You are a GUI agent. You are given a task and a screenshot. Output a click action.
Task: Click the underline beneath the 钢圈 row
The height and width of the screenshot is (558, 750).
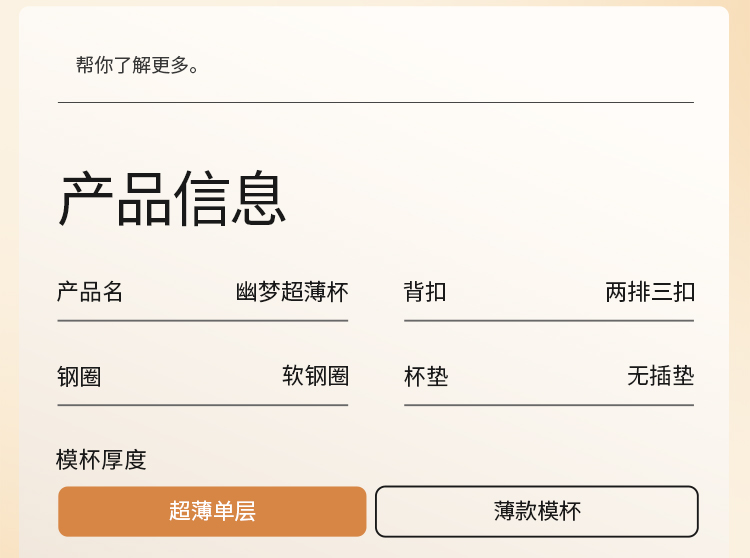click(202, 405)
